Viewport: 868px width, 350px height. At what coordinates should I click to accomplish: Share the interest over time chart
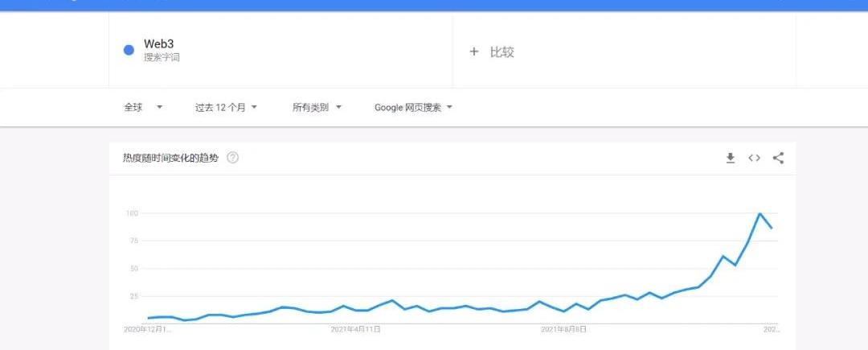[778, 158]
